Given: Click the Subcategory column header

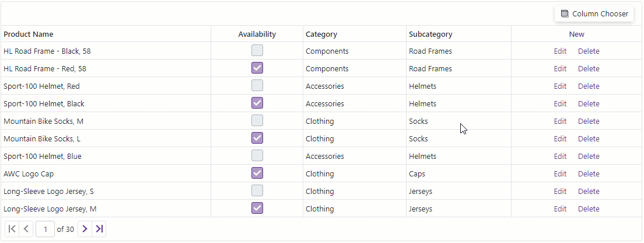Looking at the screenshot, I should coord(430,34).
